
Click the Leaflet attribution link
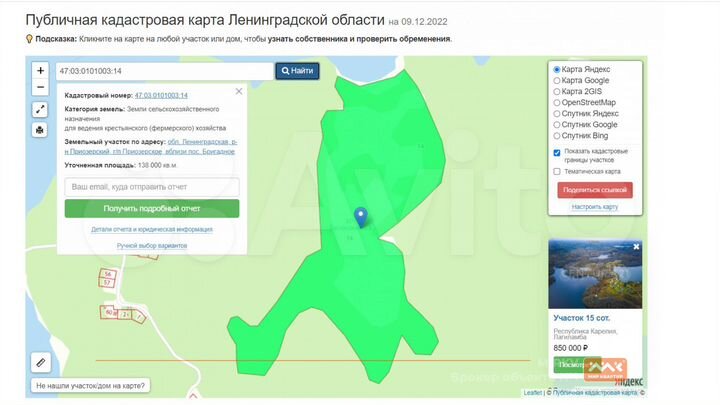pyautogui.click(x=533, y=393)
